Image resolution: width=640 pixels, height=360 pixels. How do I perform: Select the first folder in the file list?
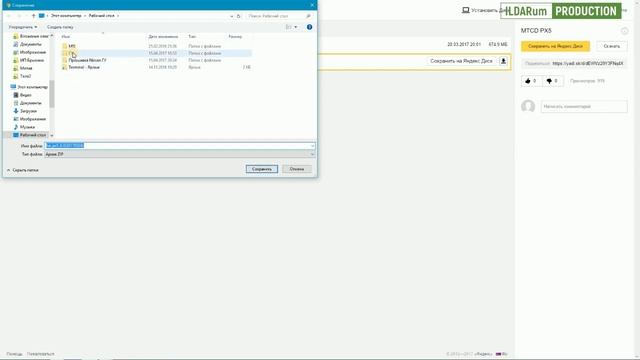pos(156,47)
